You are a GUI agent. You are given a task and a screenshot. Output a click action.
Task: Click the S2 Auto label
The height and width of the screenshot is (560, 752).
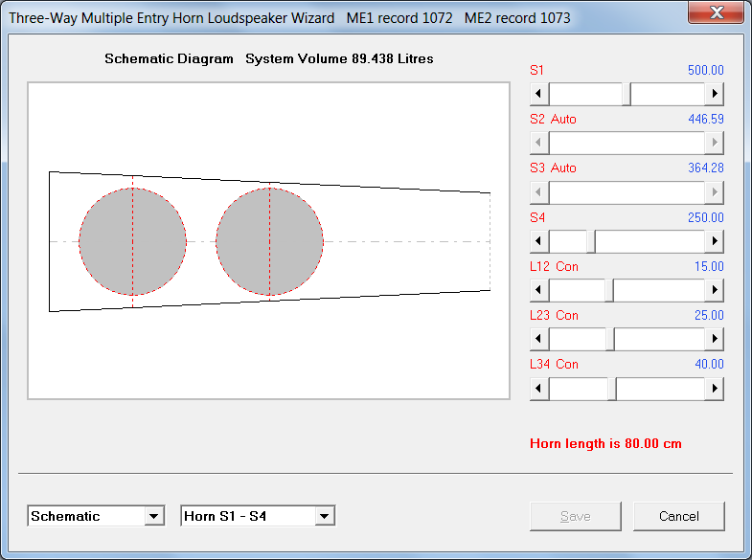(x=553, y=119)
